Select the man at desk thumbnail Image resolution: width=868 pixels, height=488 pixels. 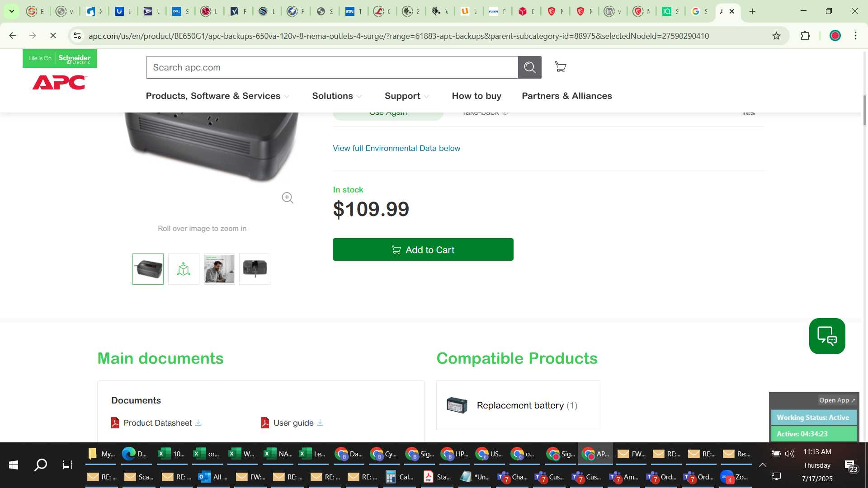(219, 269)
